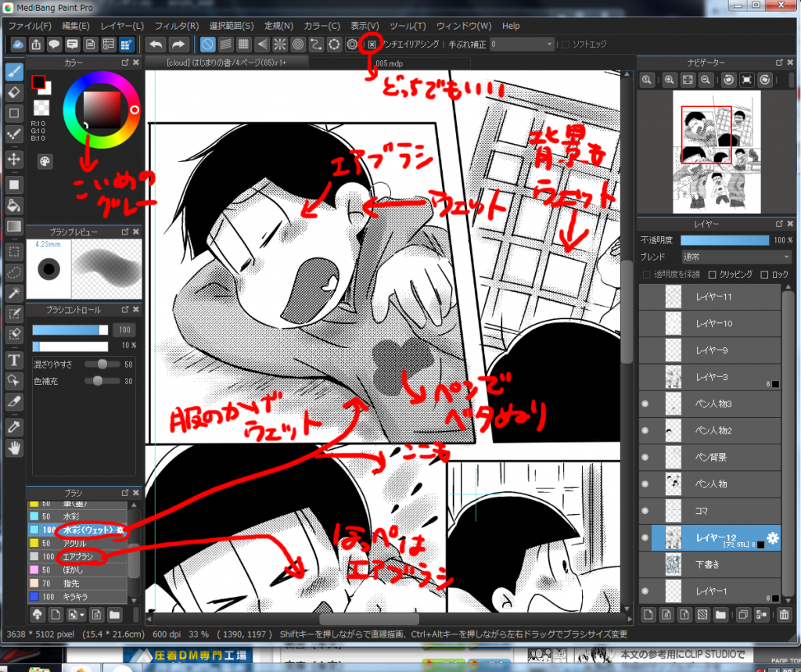This screenshot has width=801, height=672.
Task: Zoom in with Navigator magnifier plus
Action: pos(670,80)
